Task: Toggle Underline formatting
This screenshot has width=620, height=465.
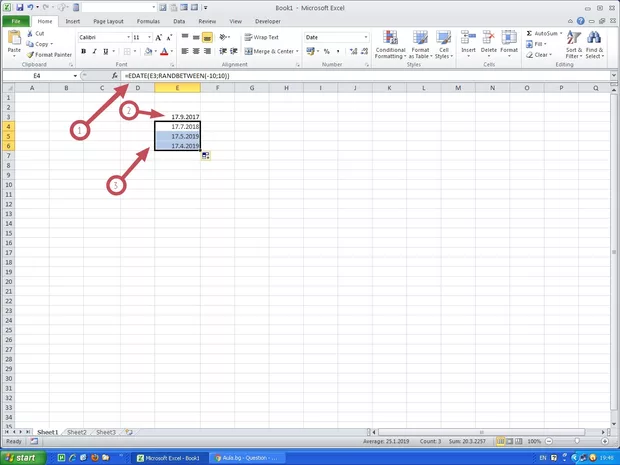Action: tap(106, 51)
